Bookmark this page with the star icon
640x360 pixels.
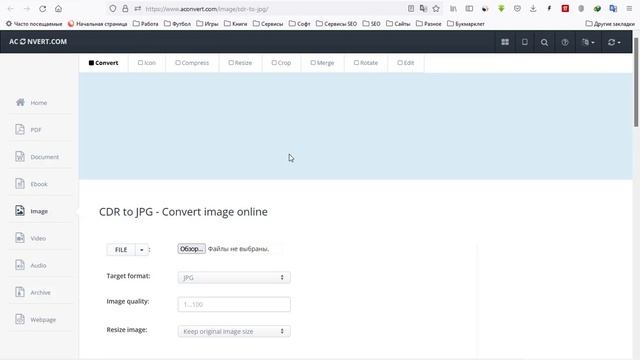coord(436,9)
